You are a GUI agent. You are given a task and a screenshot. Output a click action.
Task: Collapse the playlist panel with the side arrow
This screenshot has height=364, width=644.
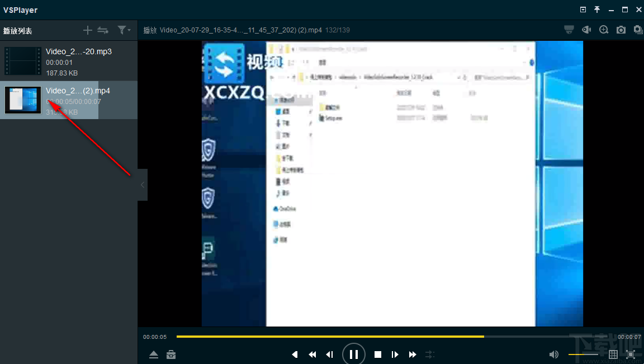(x=142, y=185)
